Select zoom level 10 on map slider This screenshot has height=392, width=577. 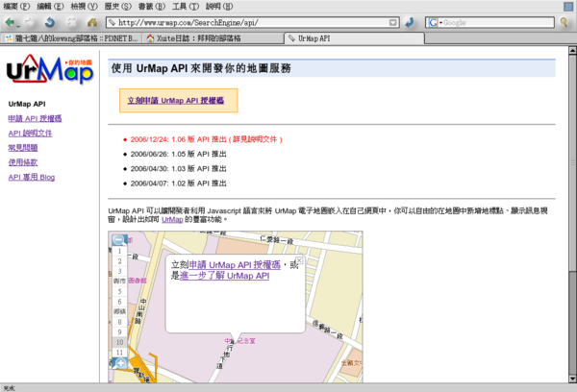click(119, 342)
